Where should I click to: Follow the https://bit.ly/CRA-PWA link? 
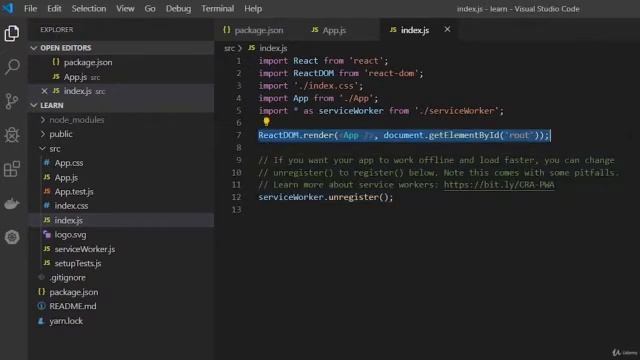coord(499,185)
